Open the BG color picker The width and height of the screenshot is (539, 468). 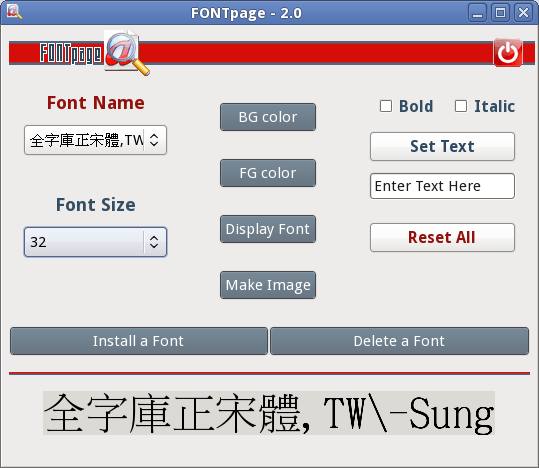[268, 117]
